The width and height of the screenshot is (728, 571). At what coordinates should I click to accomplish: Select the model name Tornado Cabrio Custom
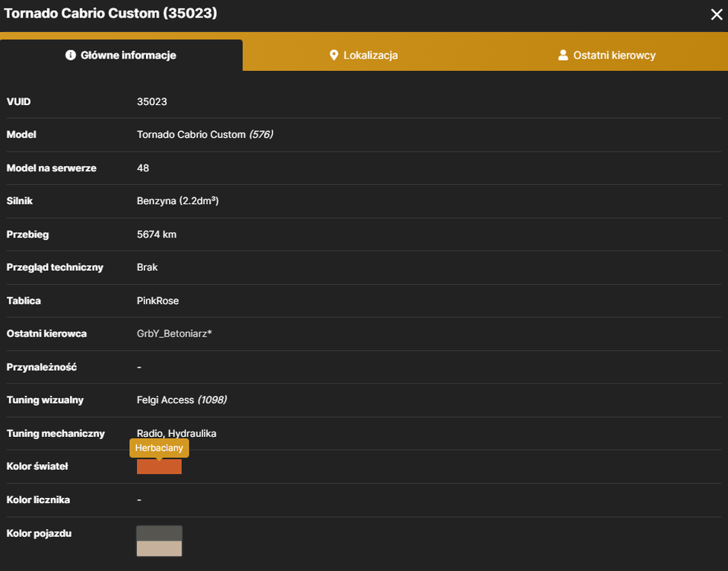[191, 135]
